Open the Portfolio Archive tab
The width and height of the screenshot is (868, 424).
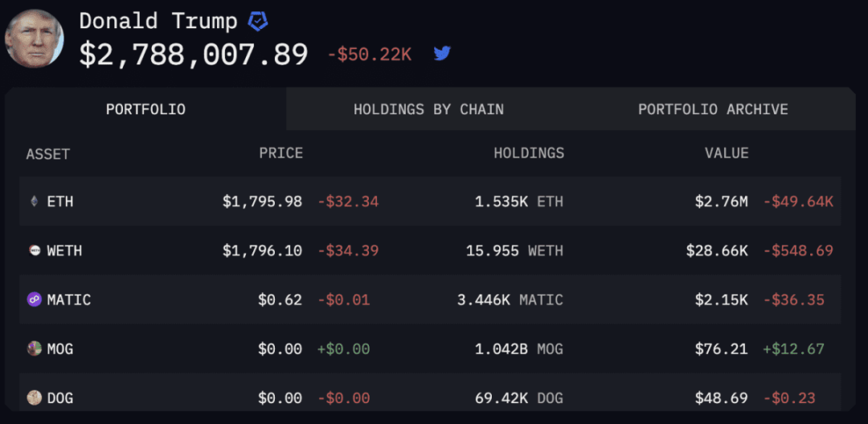(713, 109)
